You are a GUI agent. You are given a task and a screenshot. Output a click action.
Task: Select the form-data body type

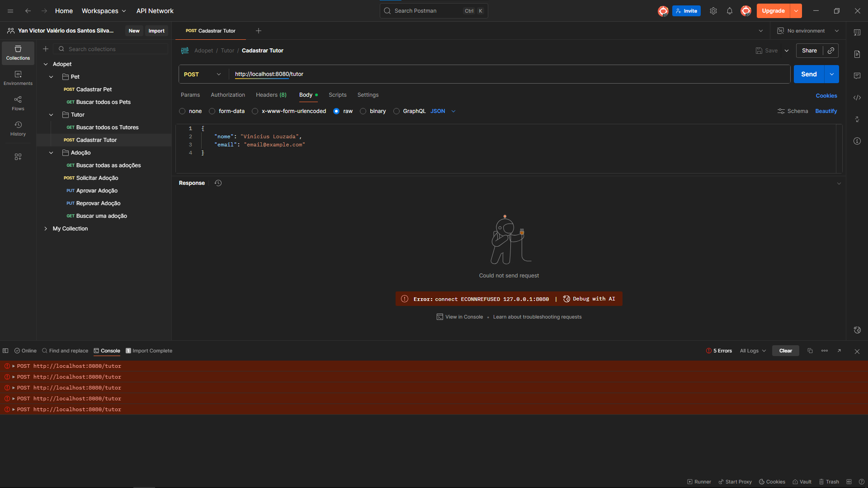click(212, 111)
